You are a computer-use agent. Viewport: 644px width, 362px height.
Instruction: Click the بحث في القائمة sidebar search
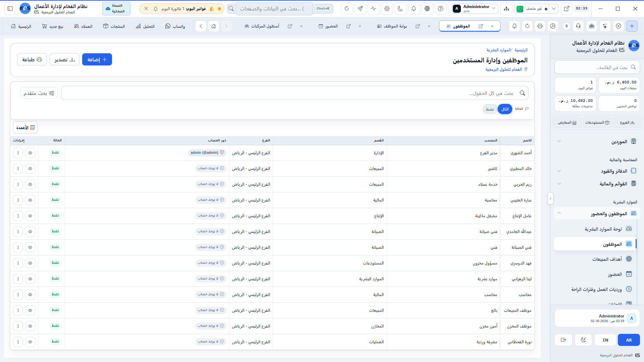(597, 67)
